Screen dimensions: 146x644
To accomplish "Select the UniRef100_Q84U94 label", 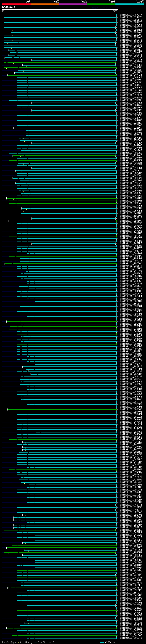I will pos(131,278).
